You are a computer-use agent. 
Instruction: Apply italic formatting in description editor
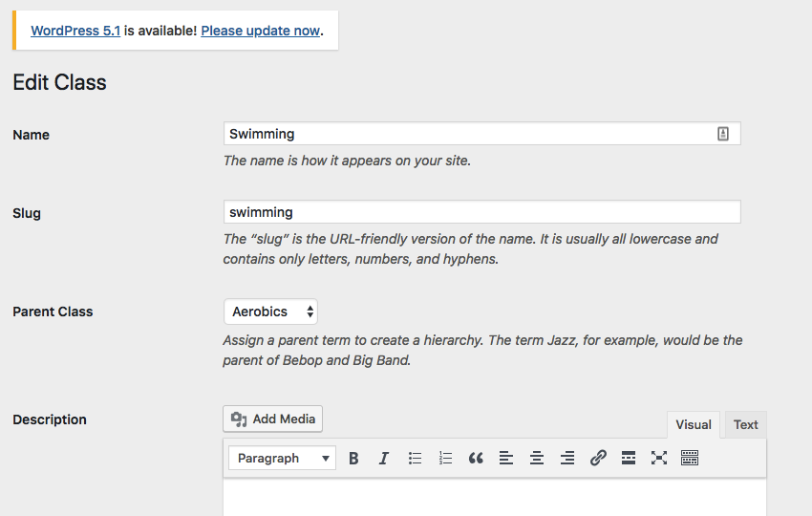tap(384, 458)
